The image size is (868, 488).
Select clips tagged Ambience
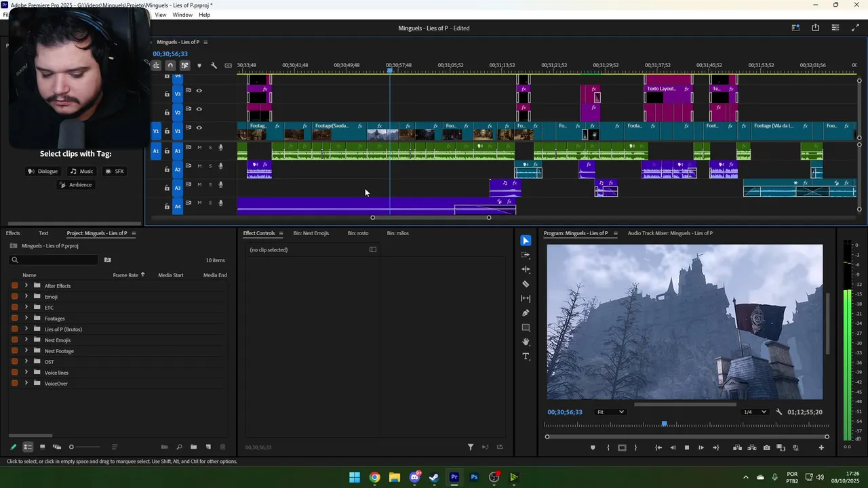[75, 185]
